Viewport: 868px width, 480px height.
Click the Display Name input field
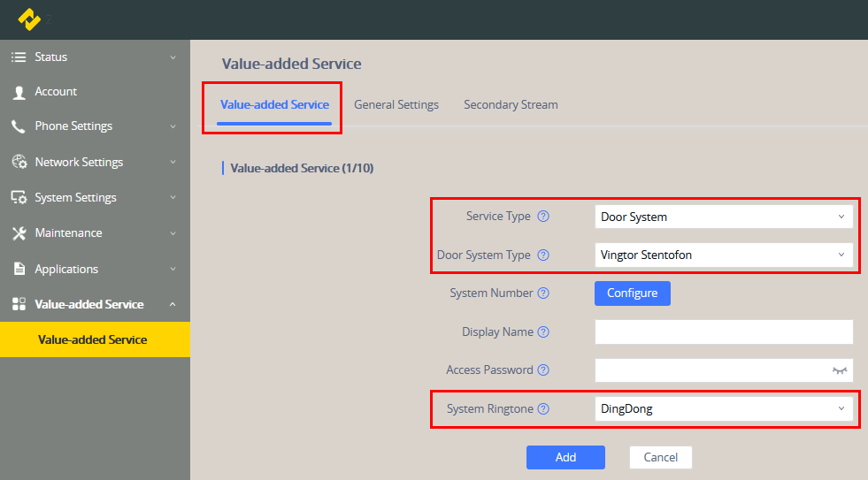click(723, 332)
